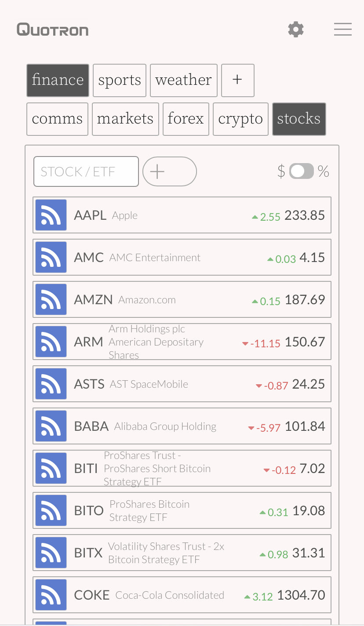Click the Quotron logo
The height and width of the screenshot is (626, 364).
coord(53,29)
